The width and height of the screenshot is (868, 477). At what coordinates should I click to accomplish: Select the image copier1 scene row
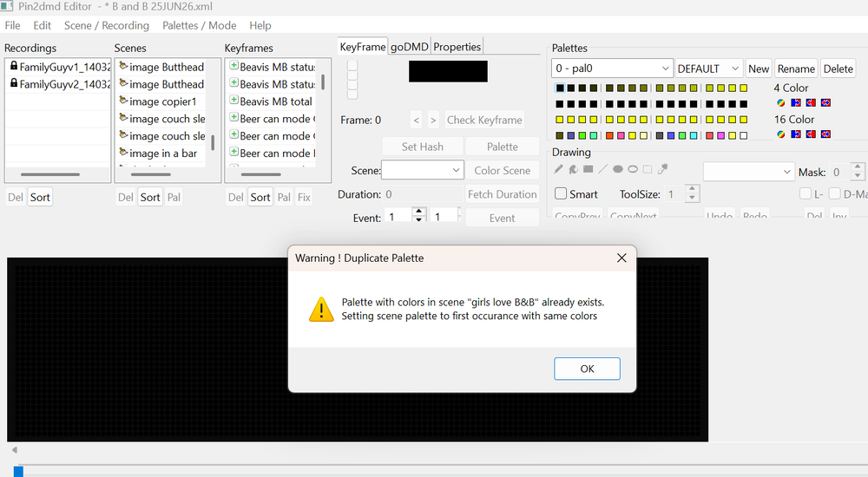[161, 101]
